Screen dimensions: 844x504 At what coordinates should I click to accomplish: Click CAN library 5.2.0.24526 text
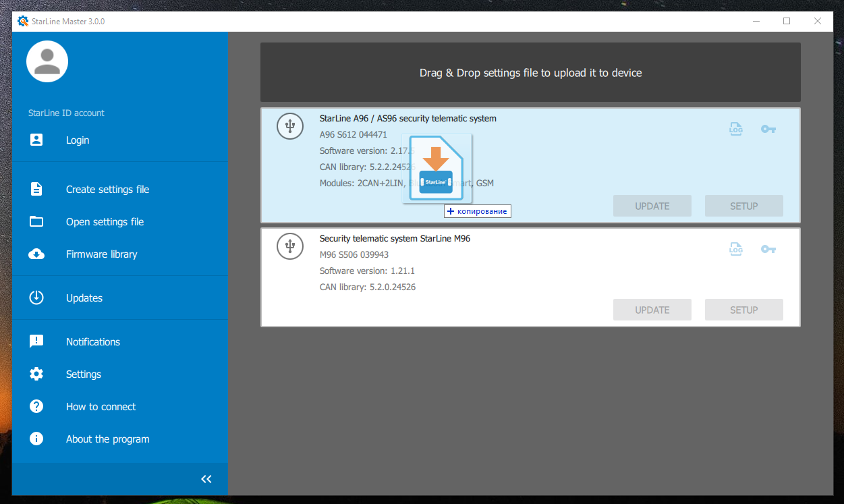click(368, 287)
